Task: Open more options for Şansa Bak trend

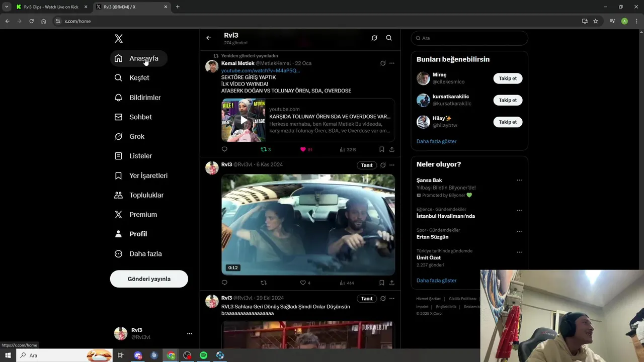Action: 519,180
